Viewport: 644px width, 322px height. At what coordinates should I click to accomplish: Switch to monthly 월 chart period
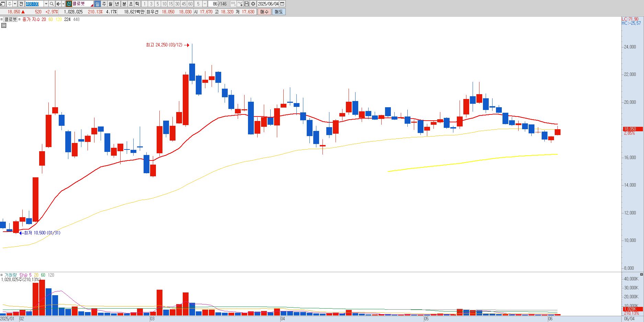pyautogui.click(x=111, y=4)
